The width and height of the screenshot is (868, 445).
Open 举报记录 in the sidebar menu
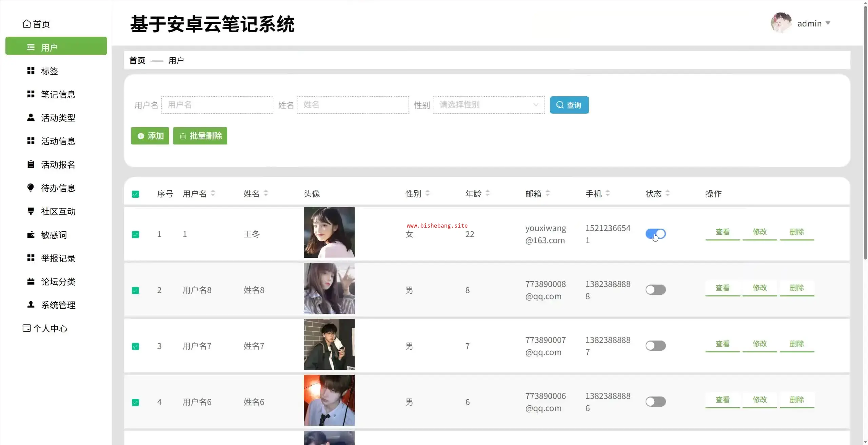coord(58,258)
